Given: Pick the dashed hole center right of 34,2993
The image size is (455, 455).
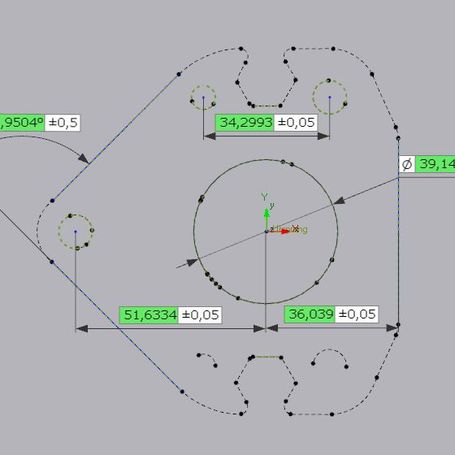Looking at the screenshot, I should (x=330, y=97).
